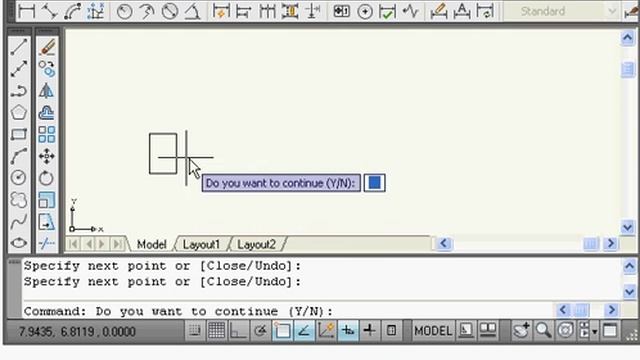Toggle Dynamic Input in status bar
The width and height of the screenshot is (640, 360).
(x=348, y=331)
